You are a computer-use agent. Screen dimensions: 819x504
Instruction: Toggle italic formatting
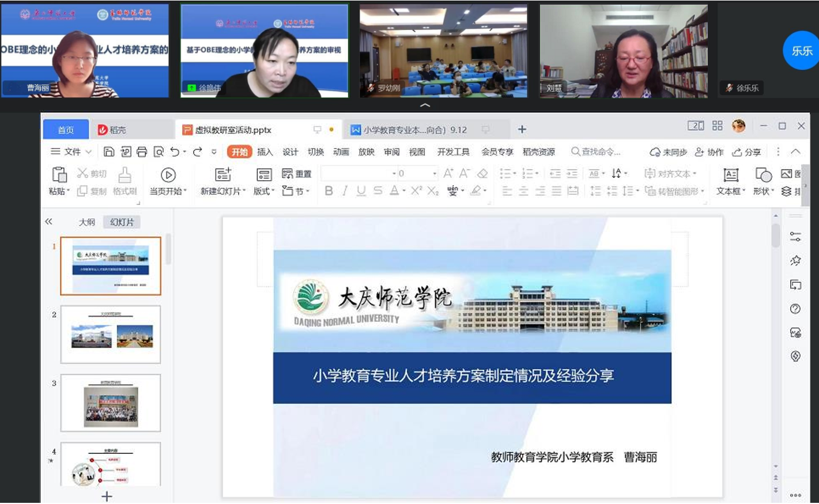345,191
